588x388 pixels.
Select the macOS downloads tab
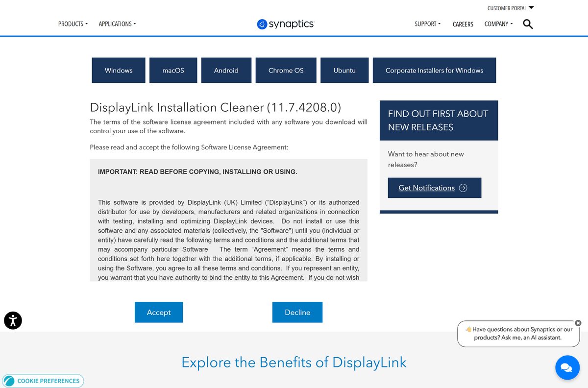point(173,70)
